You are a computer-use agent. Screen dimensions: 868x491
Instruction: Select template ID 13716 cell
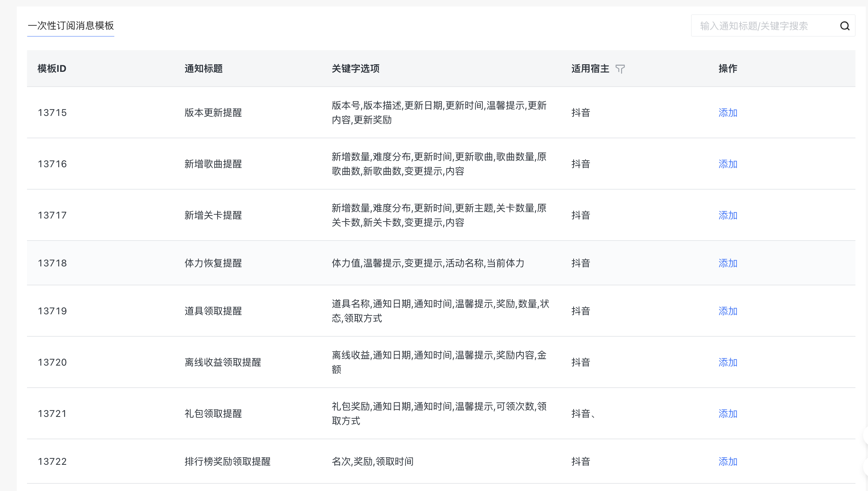pos(52,164)
